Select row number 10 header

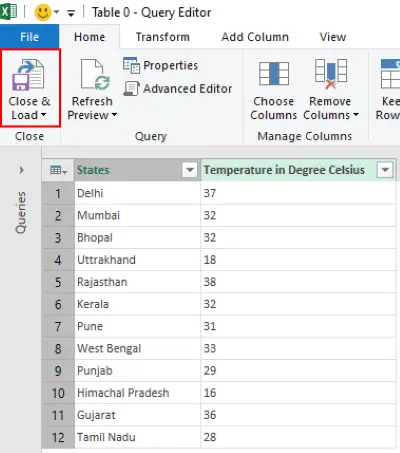click(x=58, y=393)
